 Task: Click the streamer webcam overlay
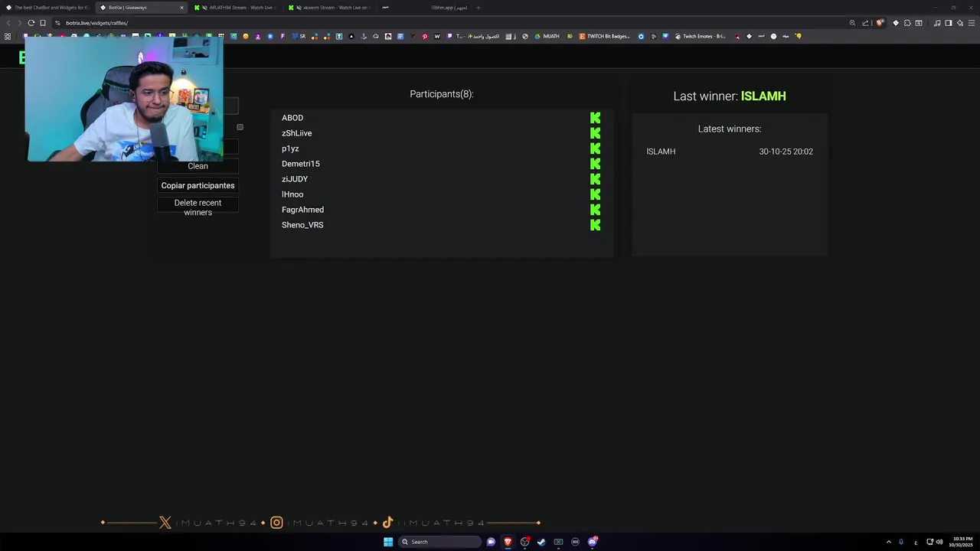124,99
